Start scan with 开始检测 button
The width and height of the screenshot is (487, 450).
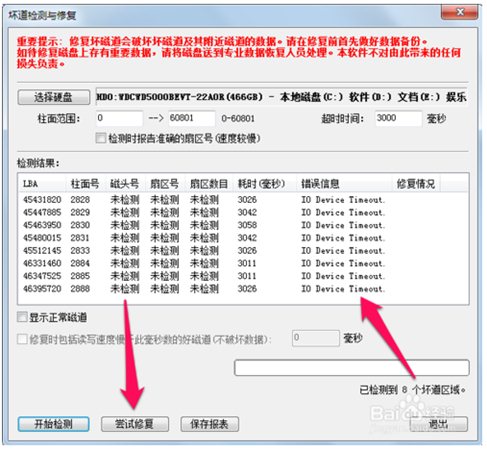click(x=54, y=424)
